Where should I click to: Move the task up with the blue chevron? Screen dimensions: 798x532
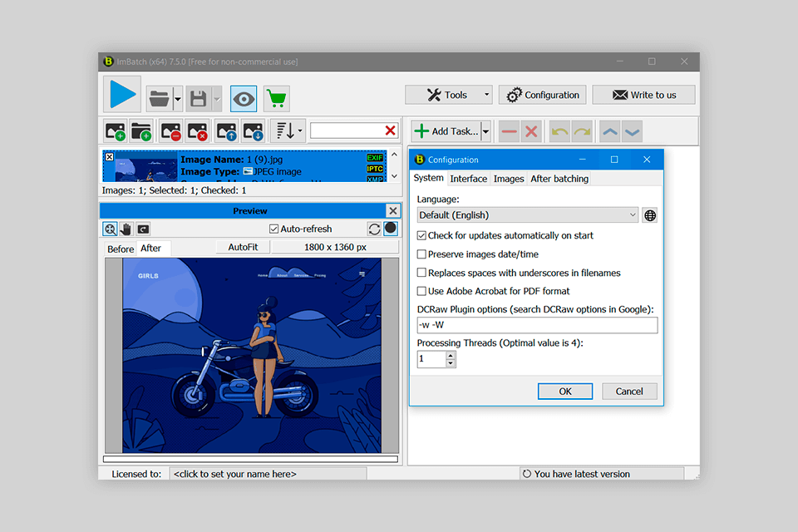(609, 132)
